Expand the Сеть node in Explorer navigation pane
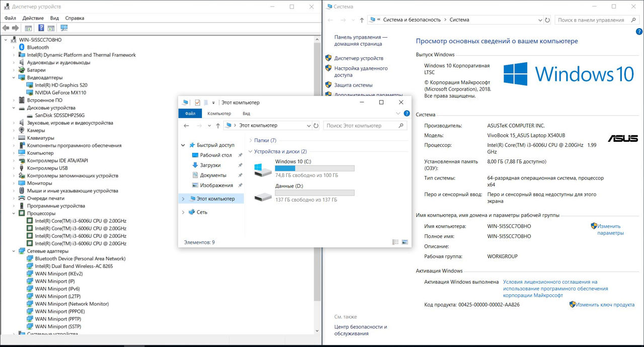Viewport: 644px width, 347px height. 183,212
